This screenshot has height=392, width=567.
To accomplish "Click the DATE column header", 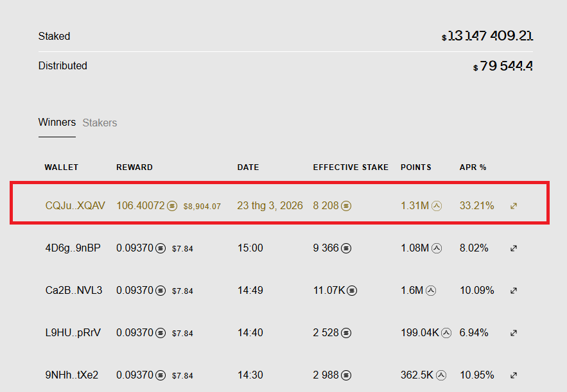I will point(248,167).
